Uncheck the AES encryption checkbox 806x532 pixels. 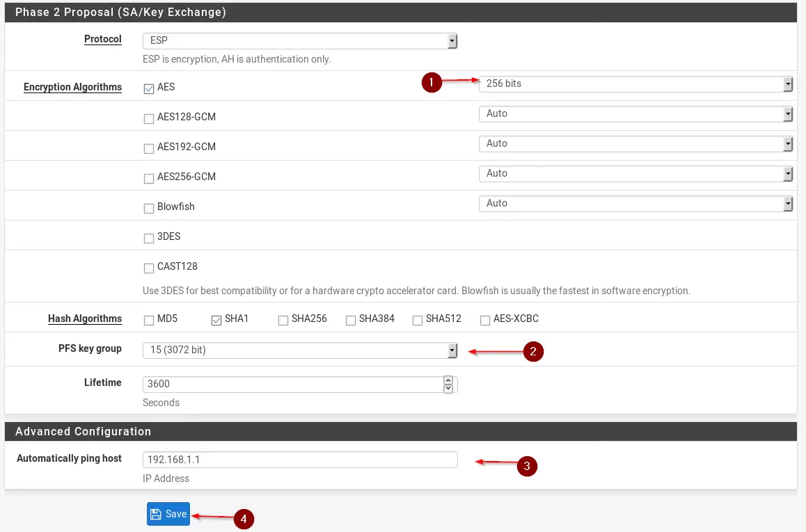pos(149,89)
